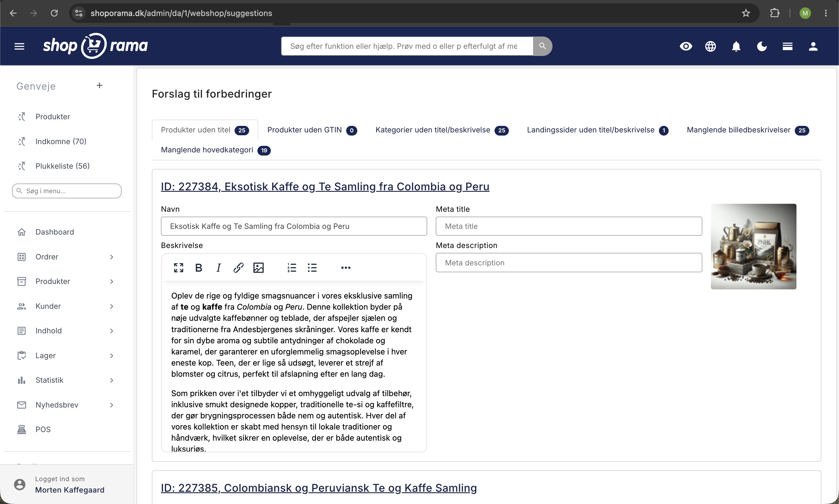839x504 pixels.
Task: Click the site info icon in address bar
Action: [x=78, y=13]
